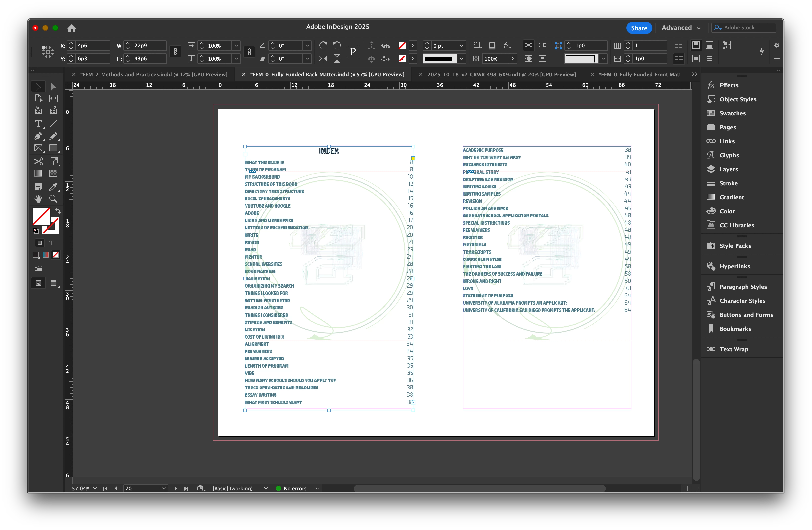Select the Hand tool
Image resolution: width=812 pixels, height=530 pixels.
(x=38, y=199)
